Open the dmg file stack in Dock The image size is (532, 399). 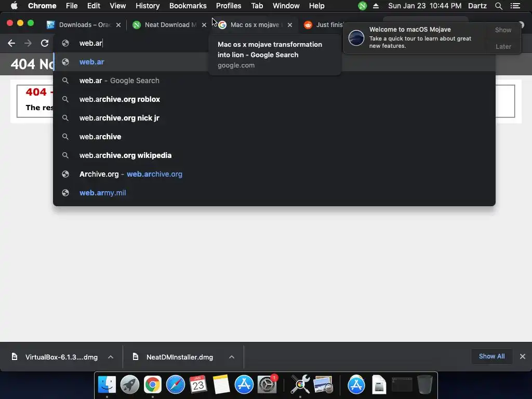click(379, 384)
